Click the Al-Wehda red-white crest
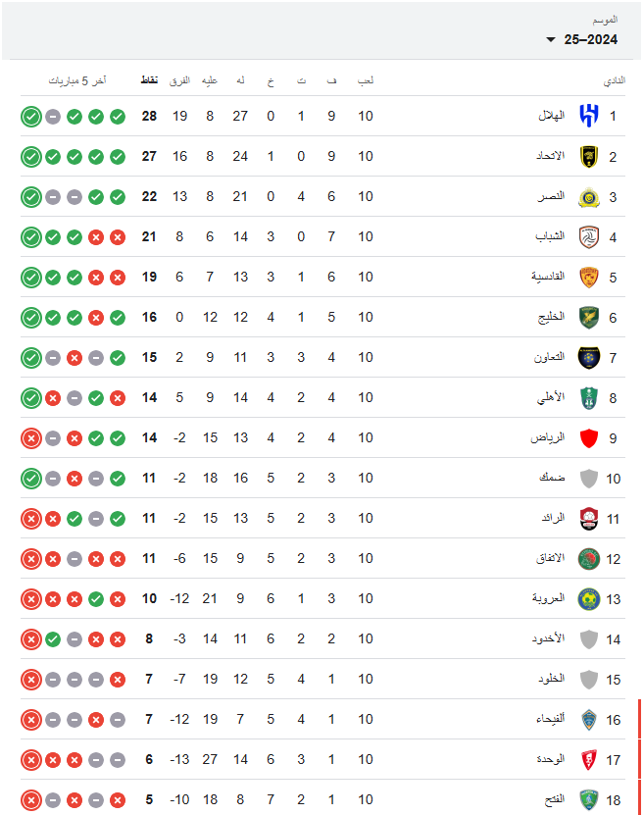 click(x=589, y=760)
